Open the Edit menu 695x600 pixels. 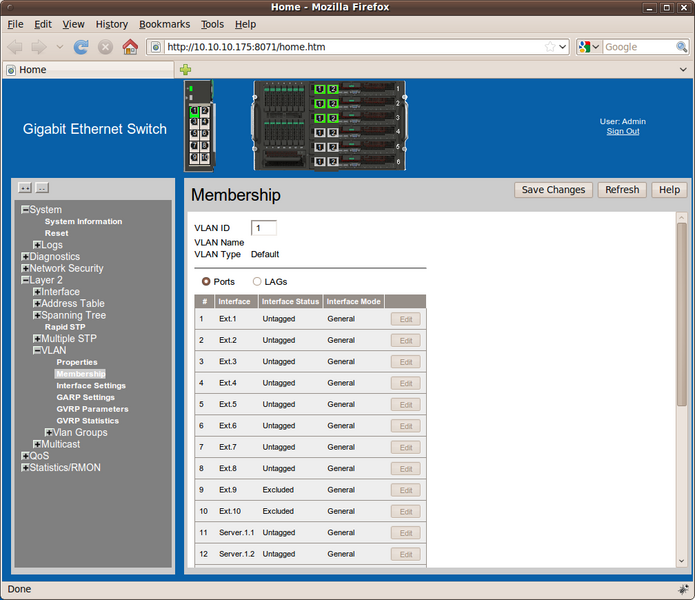43,24
